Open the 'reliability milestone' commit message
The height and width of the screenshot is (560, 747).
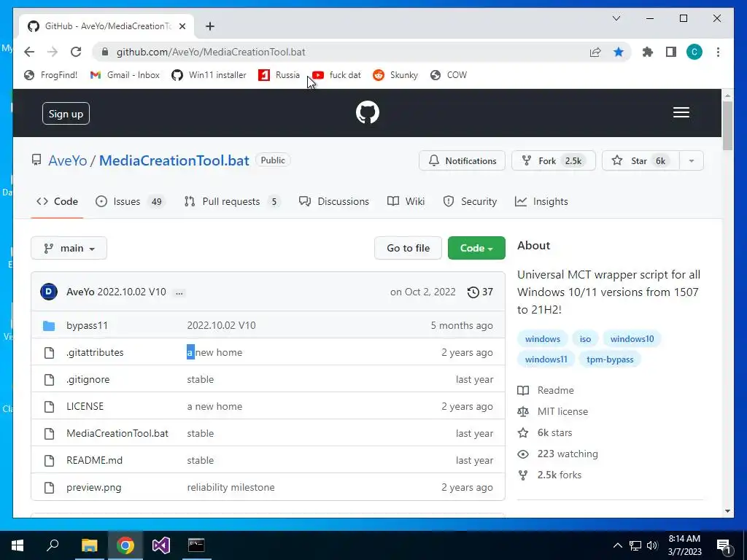[x=231, y=488]
